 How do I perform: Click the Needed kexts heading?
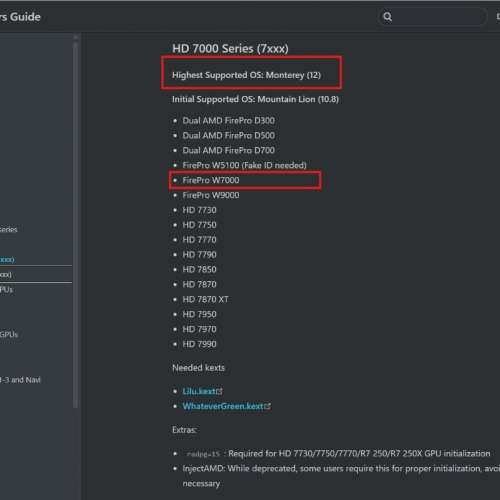198,368
